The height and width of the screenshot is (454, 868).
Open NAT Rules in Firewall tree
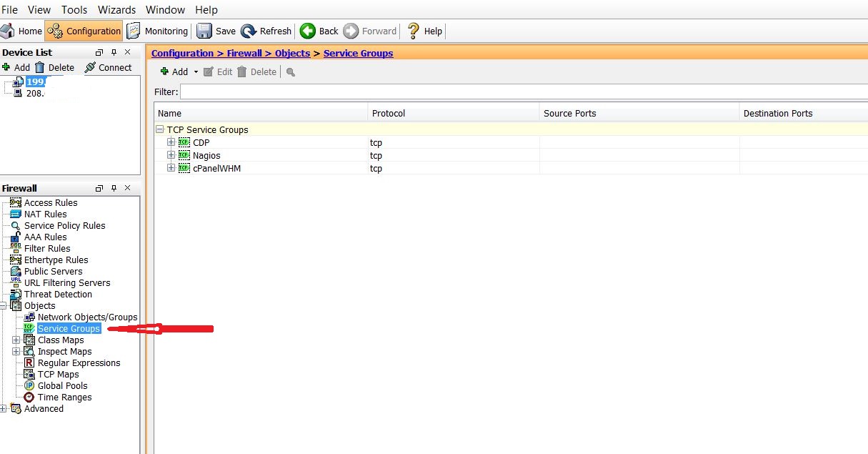45,214
